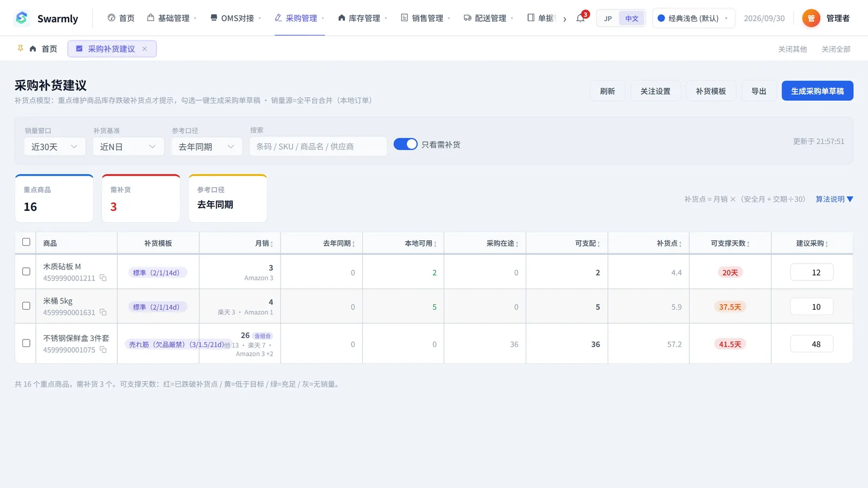Click the pin icon beside 首页 tab

21,48
